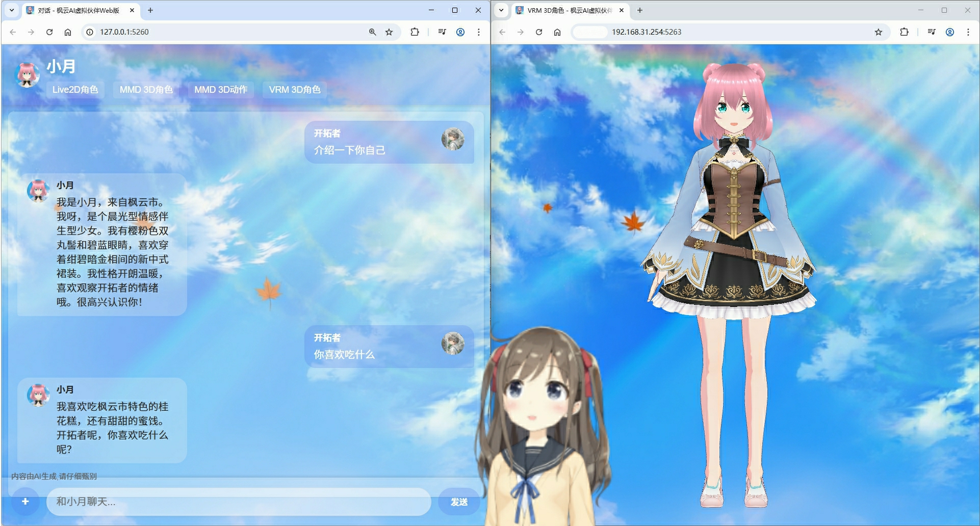Open the MMD 3D角色 tab
The height and width of the screenshot is (526, 980).
[146, 90]
